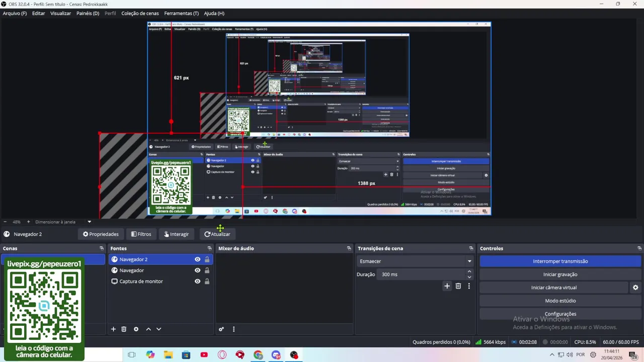Refresh browser source with Atualizar
The height and width of the screenshot is (362, 644).
pos(217,234)
